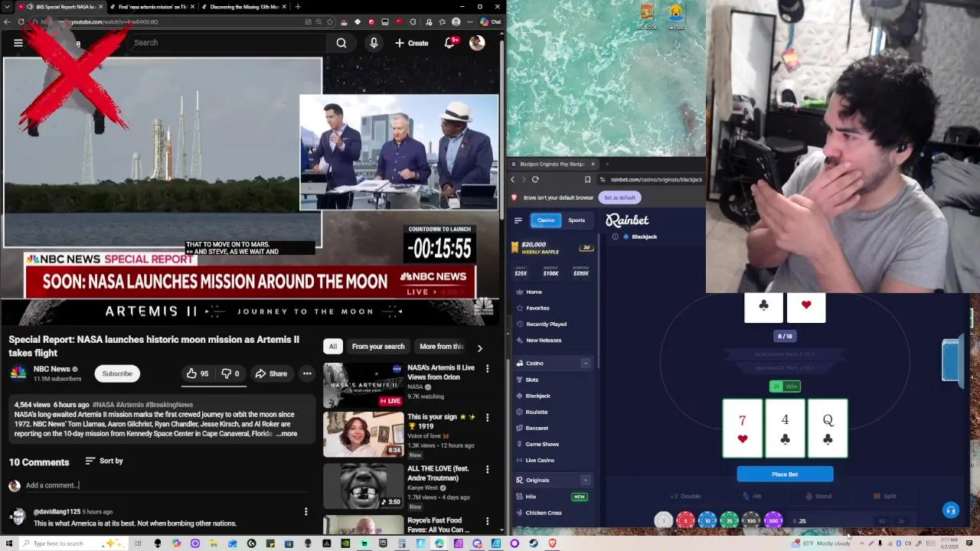Open YouTube account avatar menu

click(477, 43)
